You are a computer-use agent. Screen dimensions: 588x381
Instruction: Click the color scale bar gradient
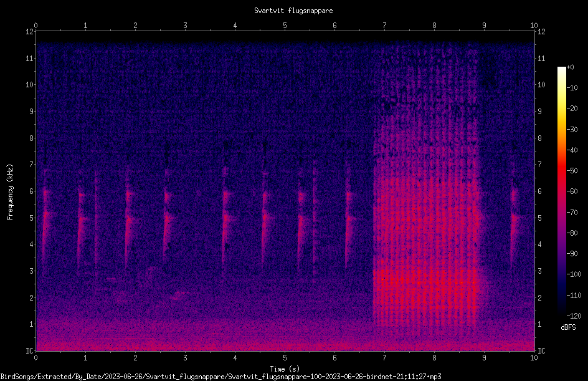pos(561,191)
